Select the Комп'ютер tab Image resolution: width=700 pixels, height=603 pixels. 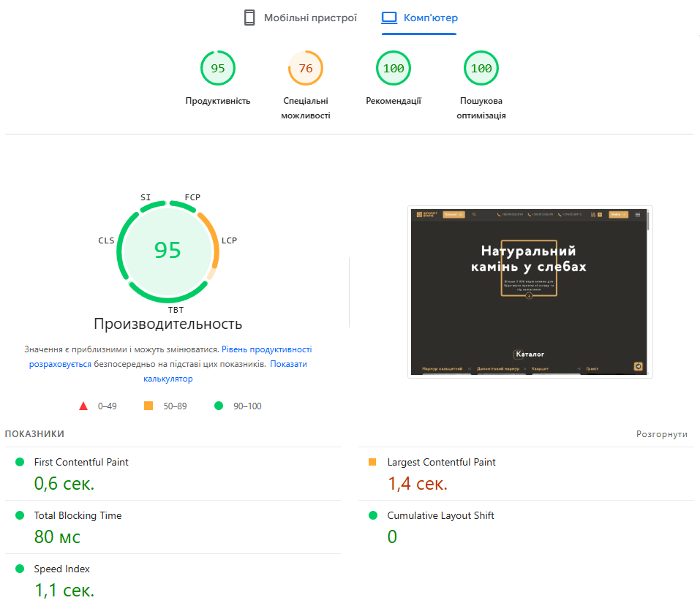point(419,18)
